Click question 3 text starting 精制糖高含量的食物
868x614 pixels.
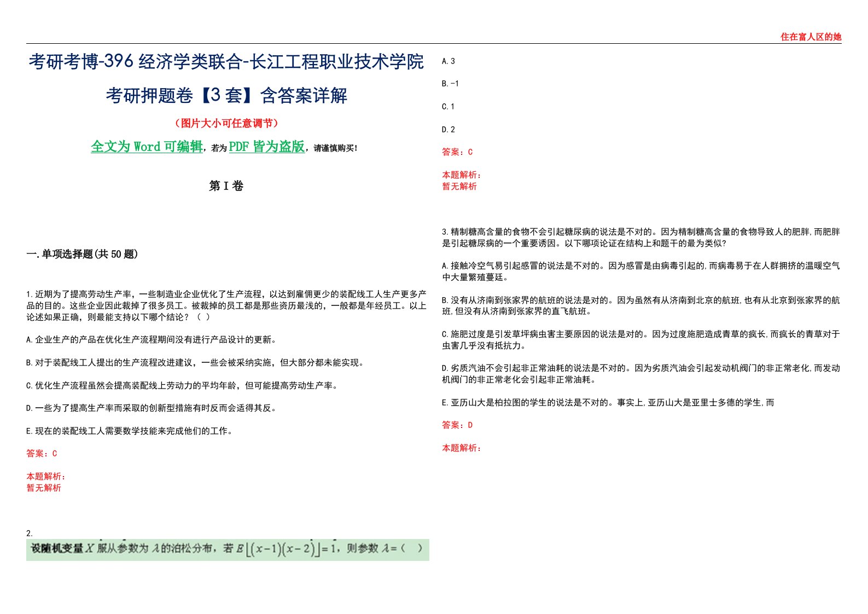[x=641, y=238]
